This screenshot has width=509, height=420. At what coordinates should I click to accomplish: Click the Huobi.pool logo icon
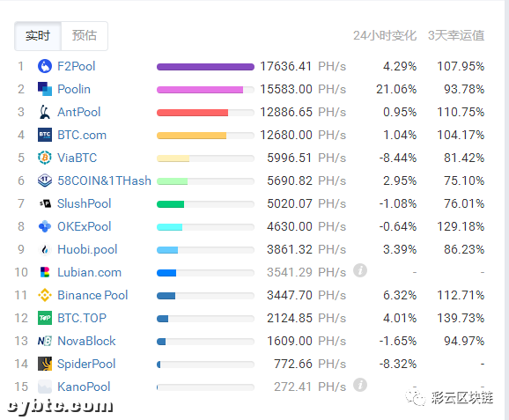tap(45, 249)
